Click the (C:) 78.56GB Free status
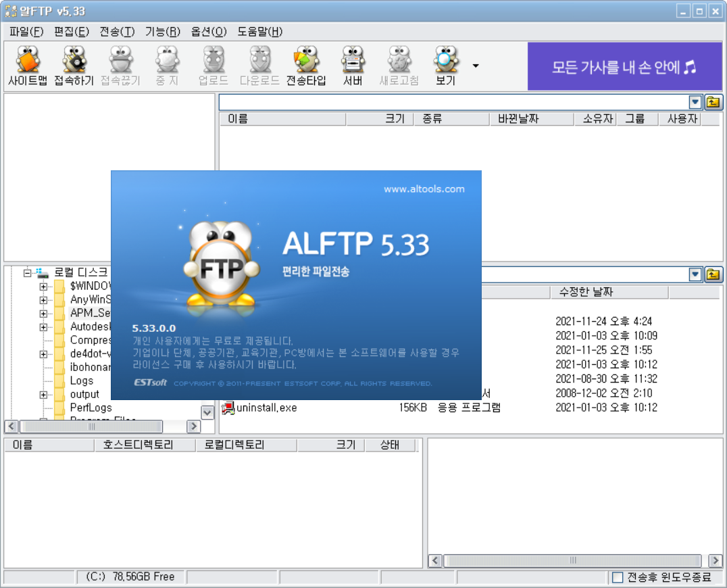 pyautogui.click(x=130, y=577)
